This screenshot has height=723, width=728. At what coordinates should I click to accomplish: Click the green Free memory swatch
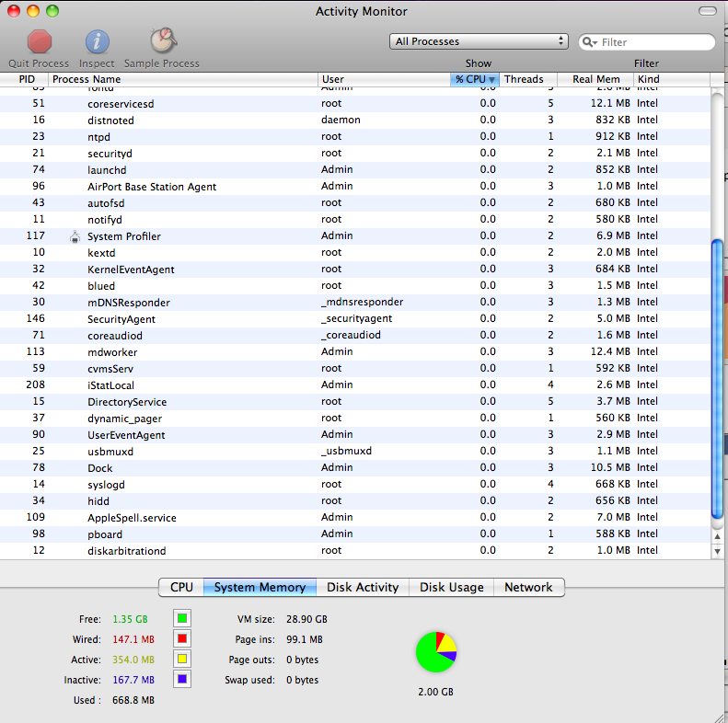182,618
